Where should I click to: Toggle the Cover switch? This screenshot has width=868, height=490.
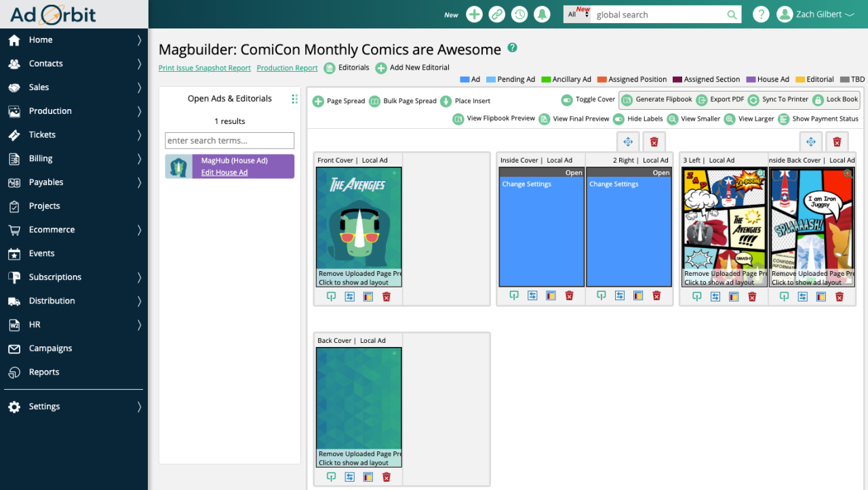tap(567, 100)
